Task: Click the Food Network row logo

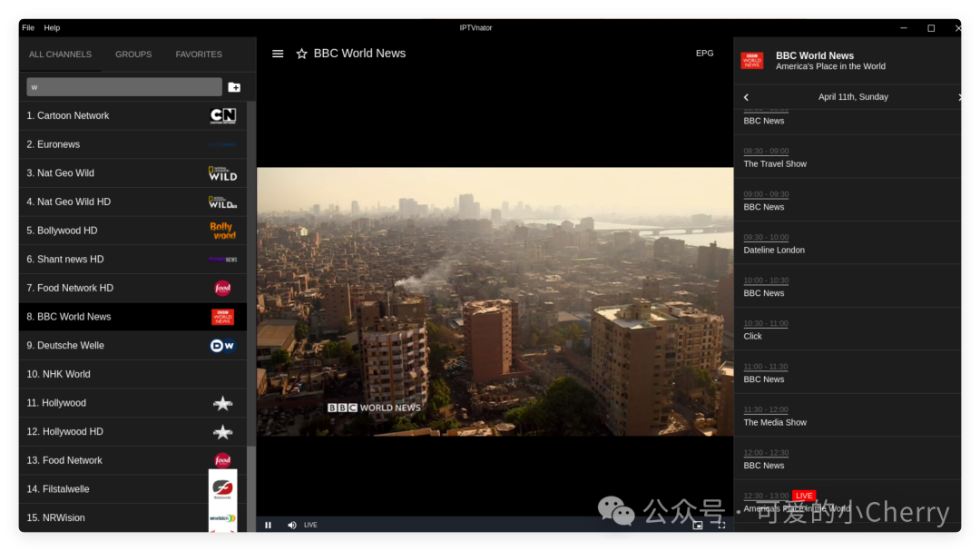Action: tap(222, 461)
